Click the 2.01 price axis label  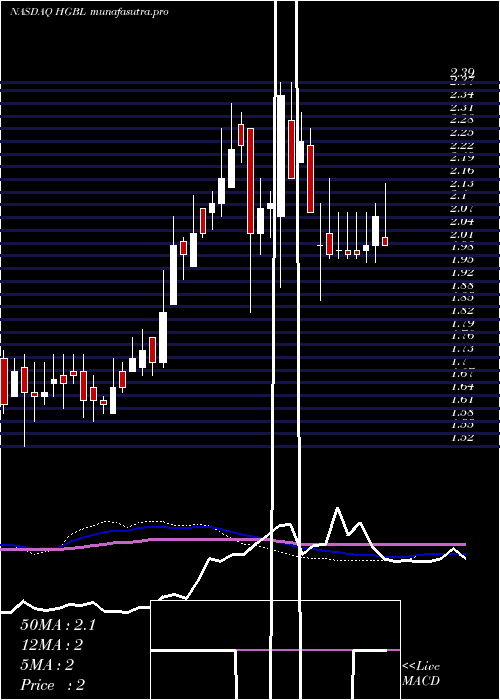pyautogui.click(x=462, y=234)
